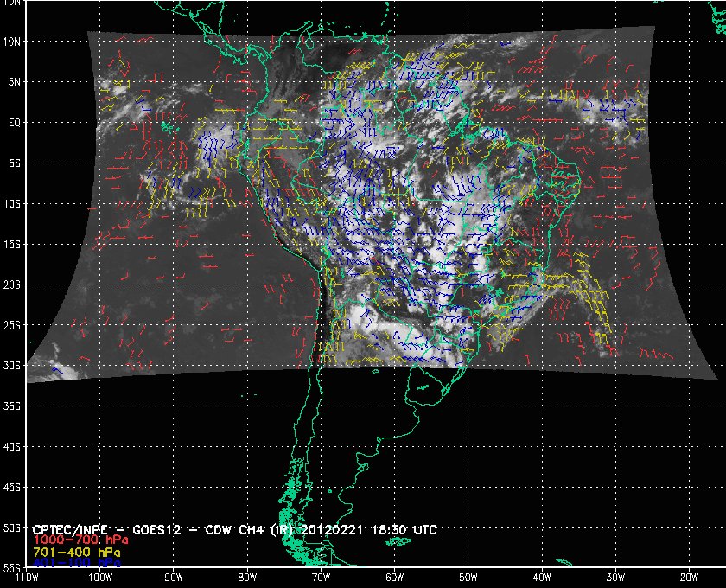The image size is (726, 588).
Task: Click the 80W longitude label
Action: pyautogui.click(x=247, y=578)
